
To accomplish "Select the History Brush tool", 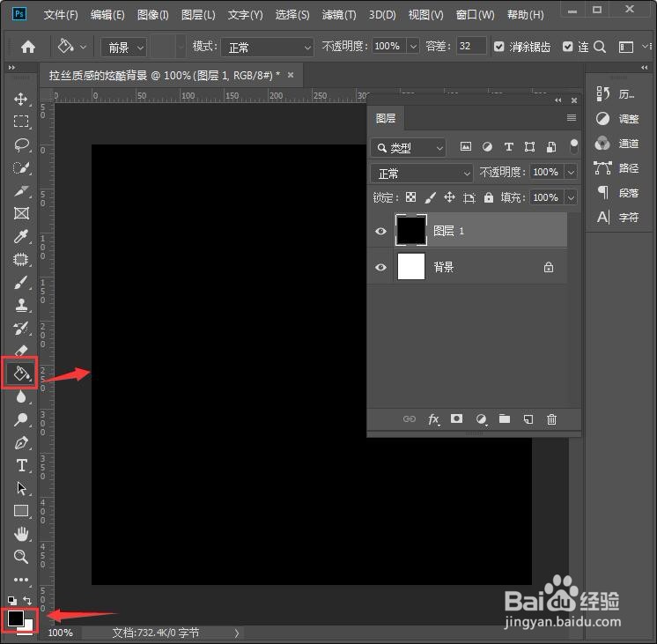I will (21, 329).
